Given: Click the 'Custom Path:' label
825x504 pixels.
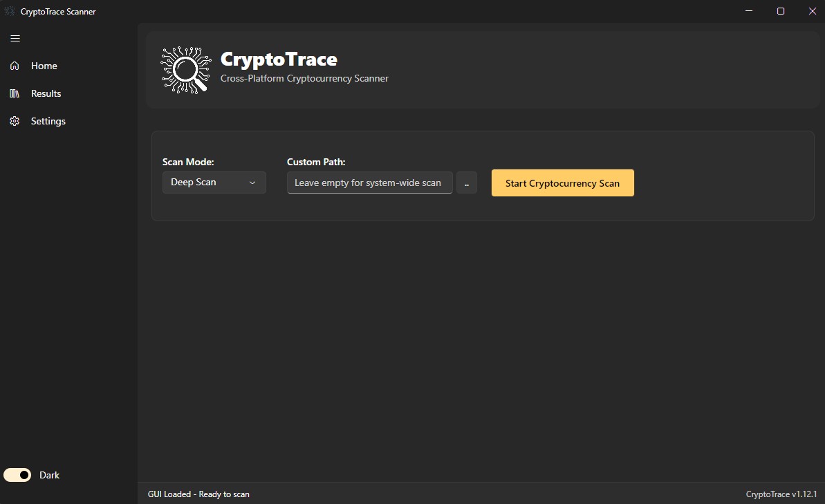Looking at the screenshot, I should tap(316, 162).
